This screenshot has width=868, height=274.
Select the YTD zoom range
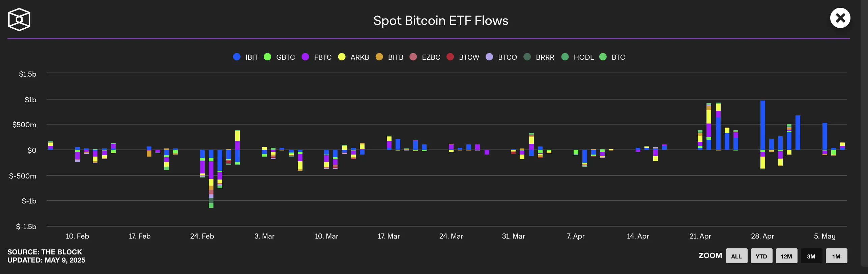[x=761, y=256]
